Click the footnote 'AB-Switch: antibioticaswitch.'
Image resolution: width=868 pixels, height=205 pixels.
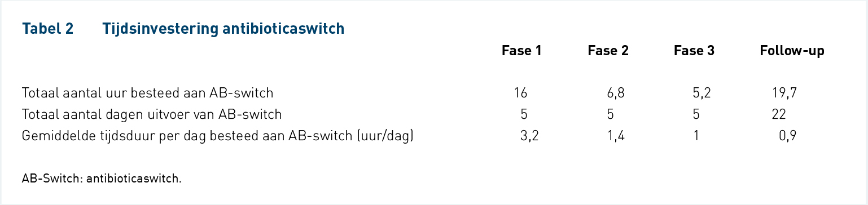click(x=102, y=179)
